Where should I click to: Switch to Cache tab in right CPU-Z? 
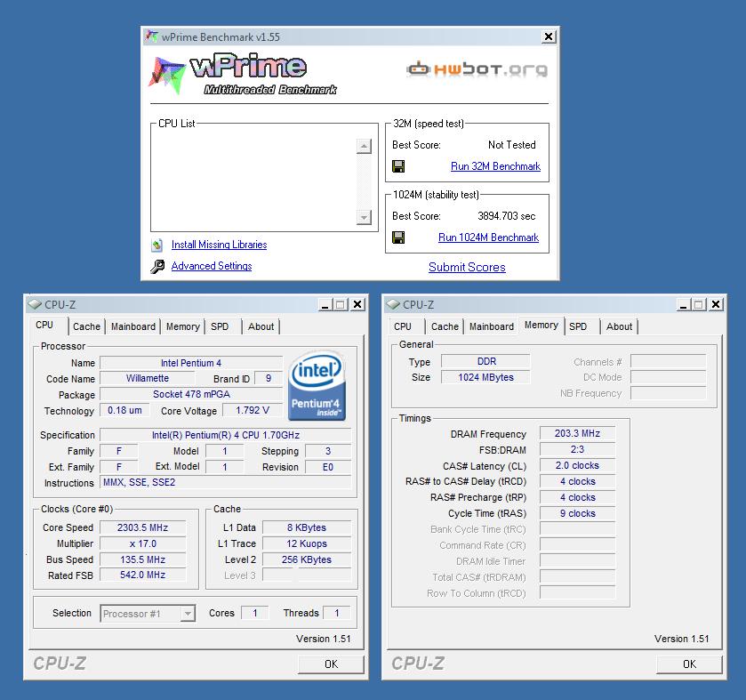pyautogui.click(x=445, y=326)
